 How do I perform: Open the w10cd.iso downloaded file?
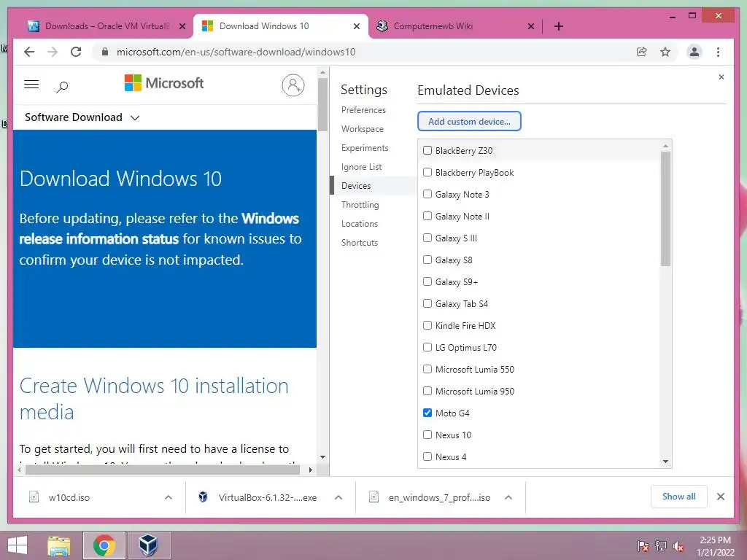(69, 497)
